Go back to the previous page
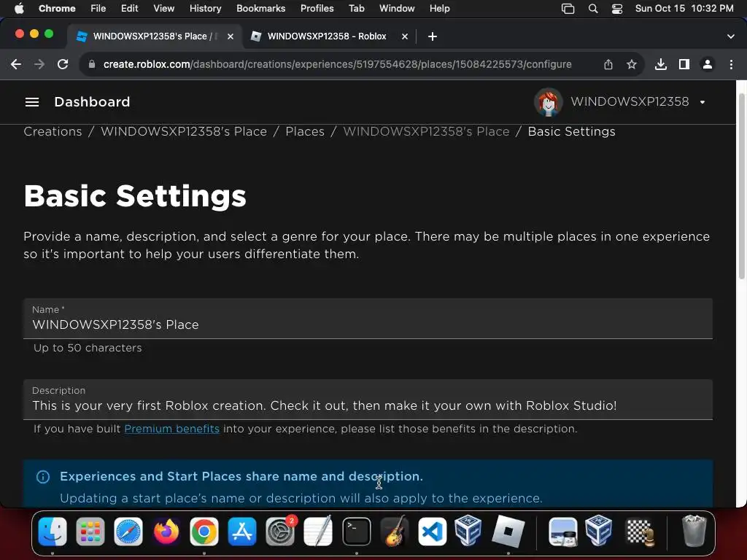The width and height of the screenshot is (747, 560). coord(16,64)
